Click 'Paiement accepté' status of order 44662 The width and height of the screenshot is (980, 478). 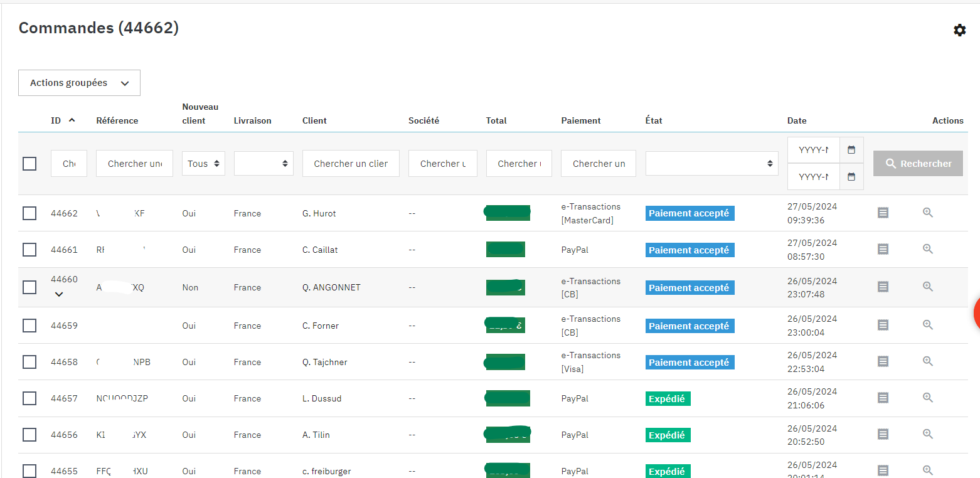[690, 213]
